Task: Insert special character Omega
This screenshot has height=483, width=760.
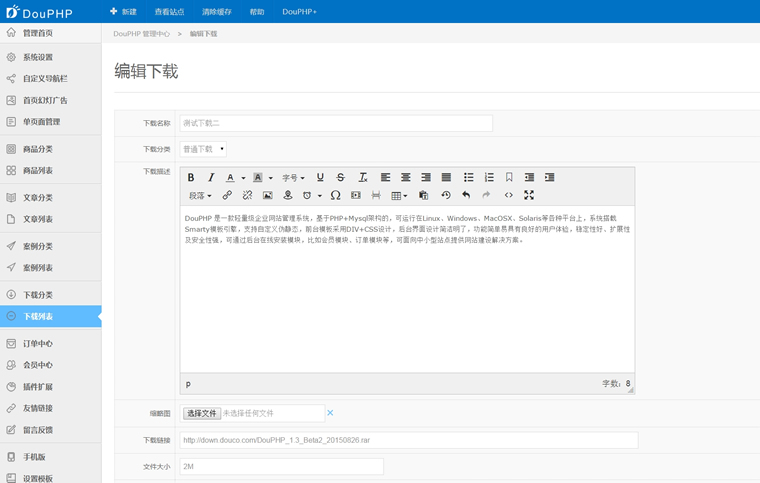Action: pos(335,195)
